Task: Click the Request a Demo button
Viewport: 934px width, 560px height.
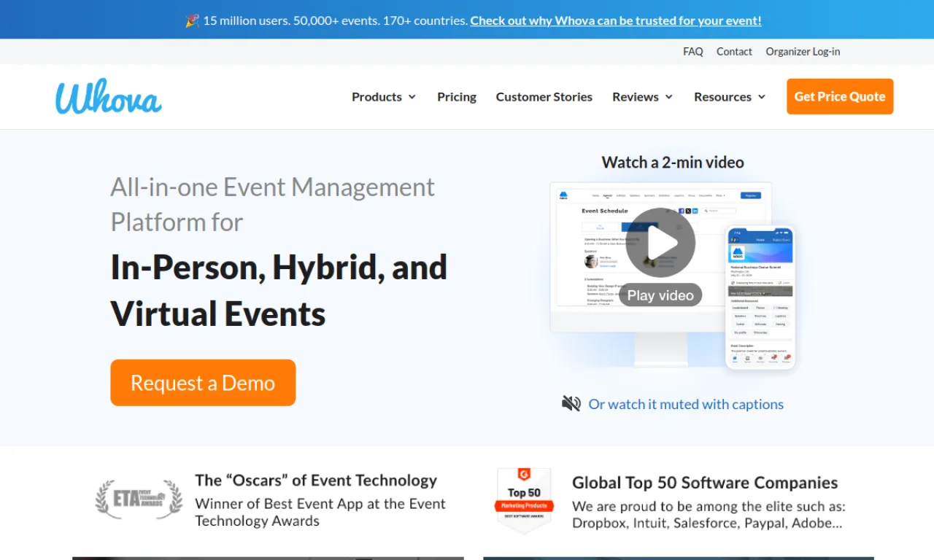Action: pyautogui.click(x=203, y=383)
